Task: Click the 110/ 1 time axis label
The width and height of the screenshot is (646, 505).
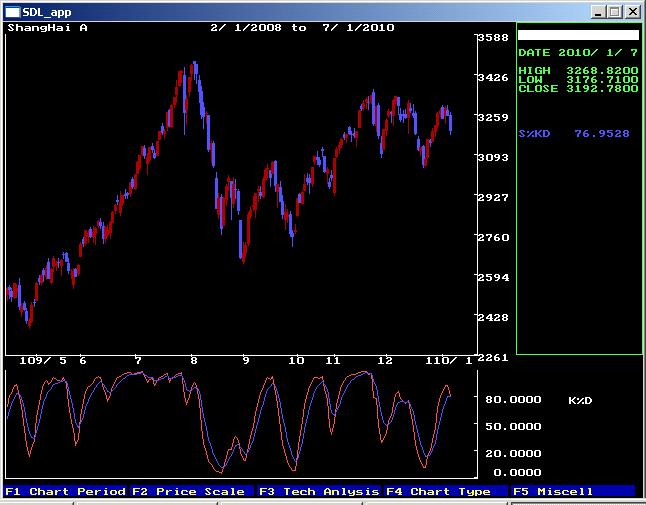Action: click(x=449, y=361)
